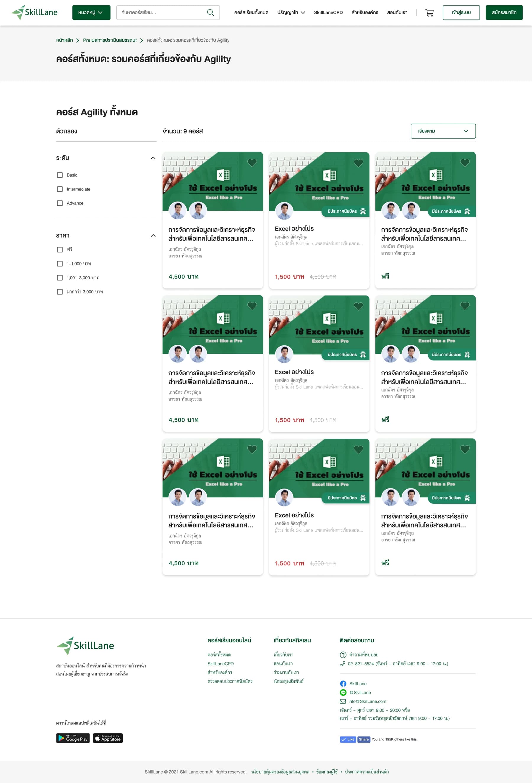This screenshot has height=783, width=532.
Task: Click heart on third-row 1,500 บาท card
Action: point(359,449)
